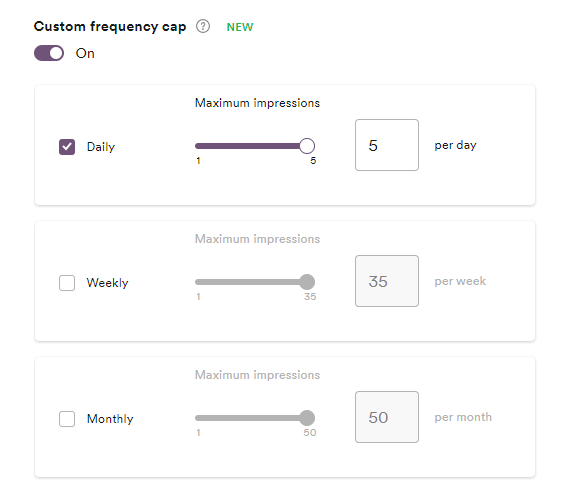Enable the Weekly checkbox

tap(67, 283)
